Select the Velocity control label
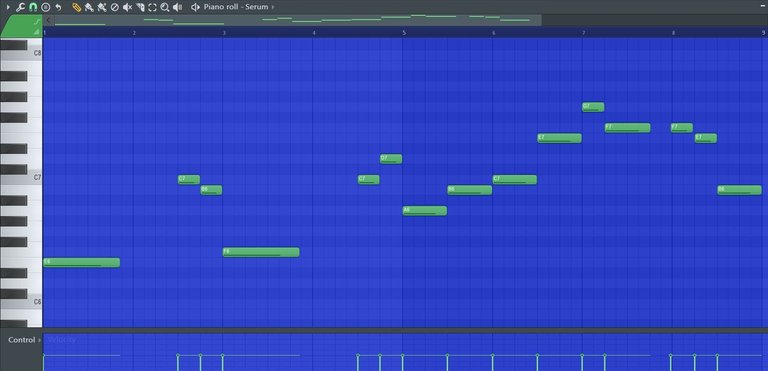Image resolution: width=768 pixels, height=371 pixels. (x=62, y=340)
